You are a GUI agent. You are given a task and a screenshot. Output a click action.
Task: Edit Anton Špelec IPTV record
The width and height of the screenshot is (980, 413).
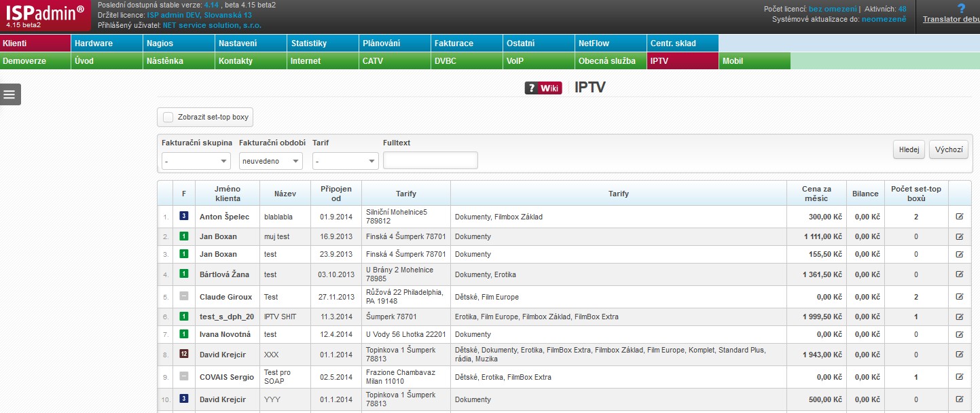[960, 217]
